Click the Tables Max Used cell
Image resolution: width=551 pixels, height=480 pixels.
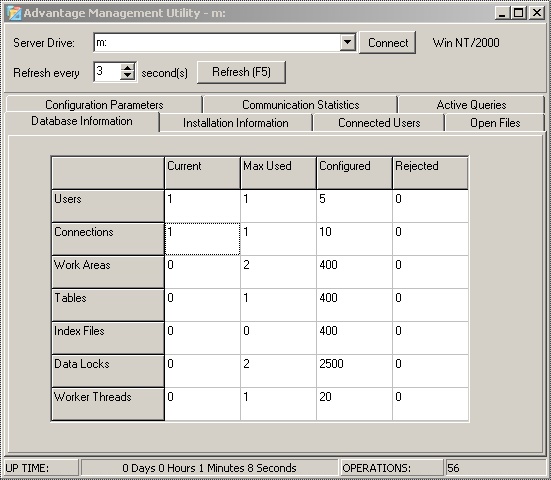click(278, 305)
